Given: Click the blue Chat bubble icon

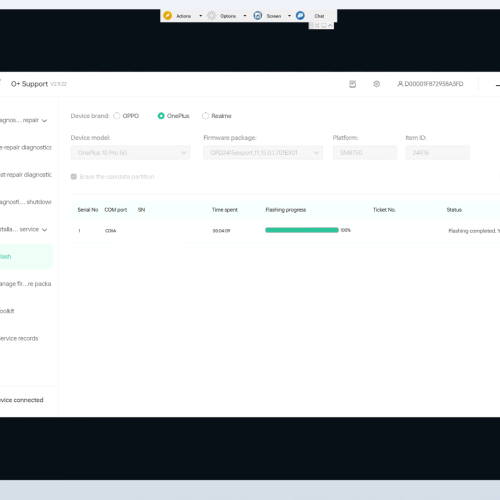Looking at the screenshot, I should pos(300,16).
